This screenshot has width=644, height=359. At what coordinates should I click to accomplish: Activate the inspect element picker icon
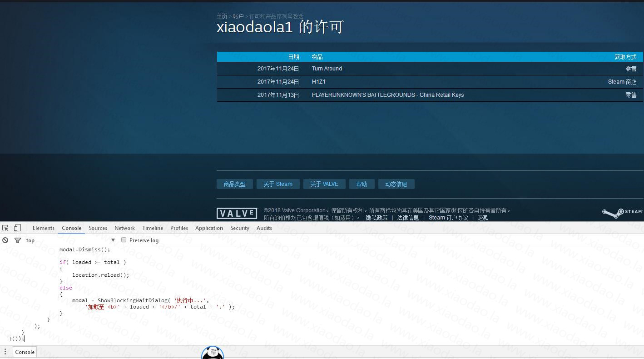click(5, 228)
